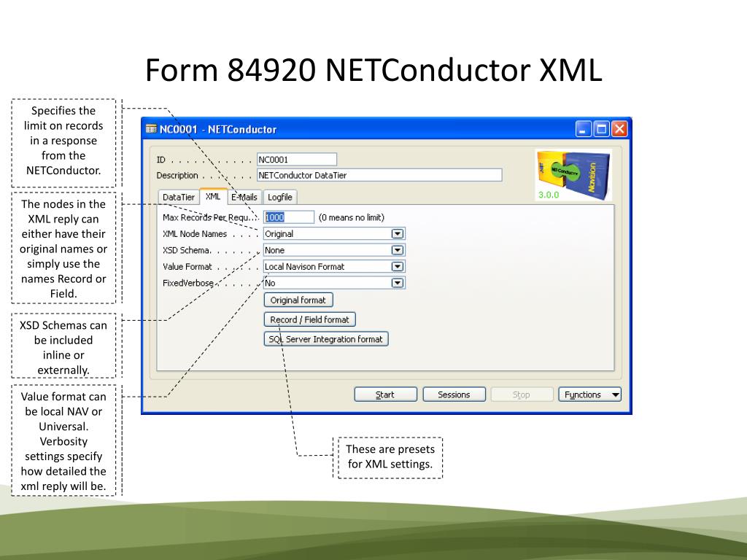Open the Sessions button
Viewport: 747px width, 560px height.
(x=454, y=394)
